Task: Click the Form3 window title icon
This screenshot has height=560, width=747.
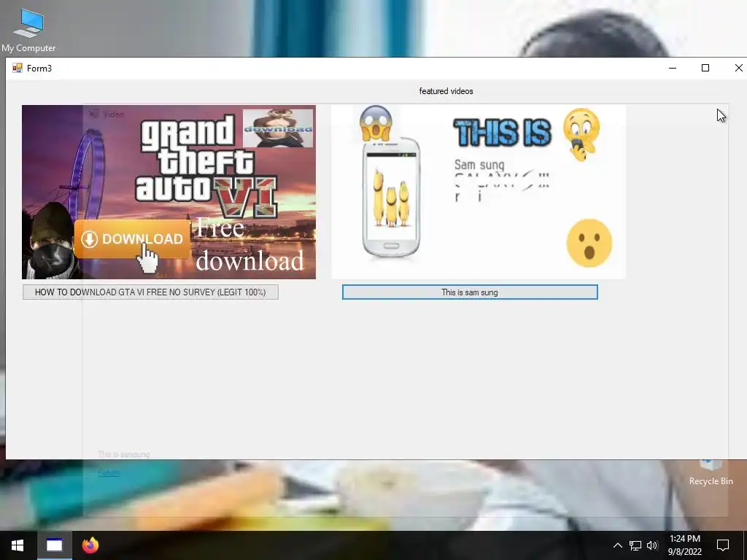Action: (x=18, y=68)
